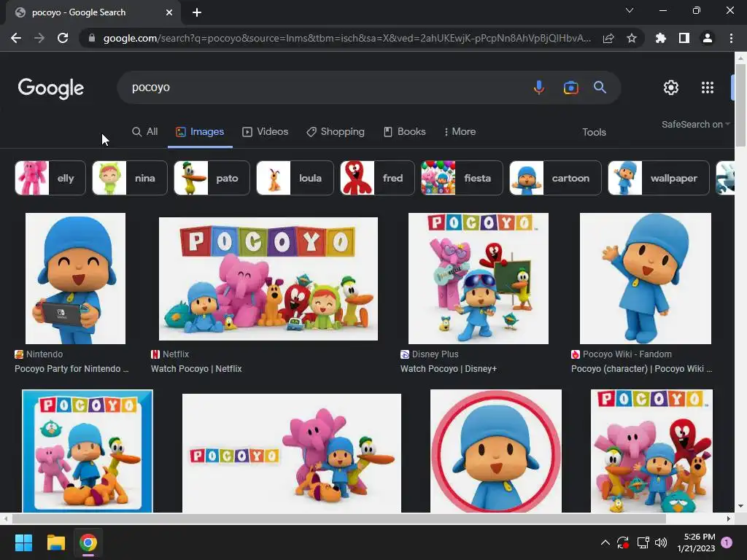
Task: Switch to the Books tab
Action: tap(405, 132)
